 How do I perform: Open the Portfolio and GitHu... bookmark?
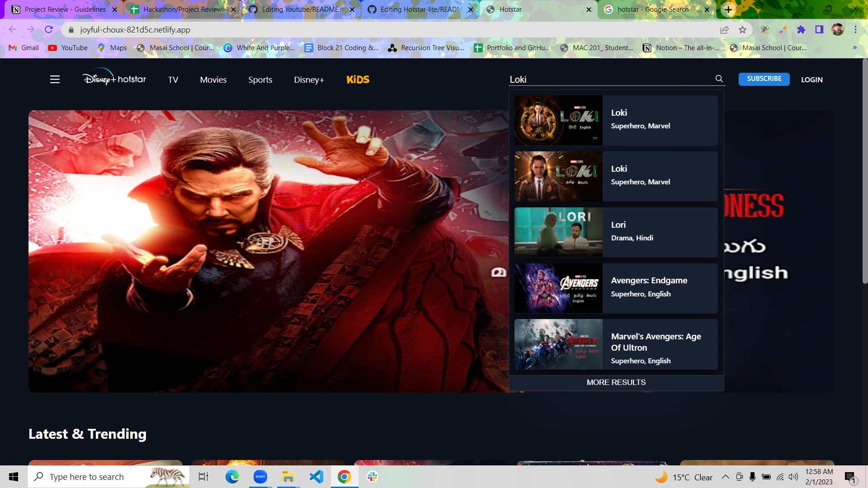point(512,47)
